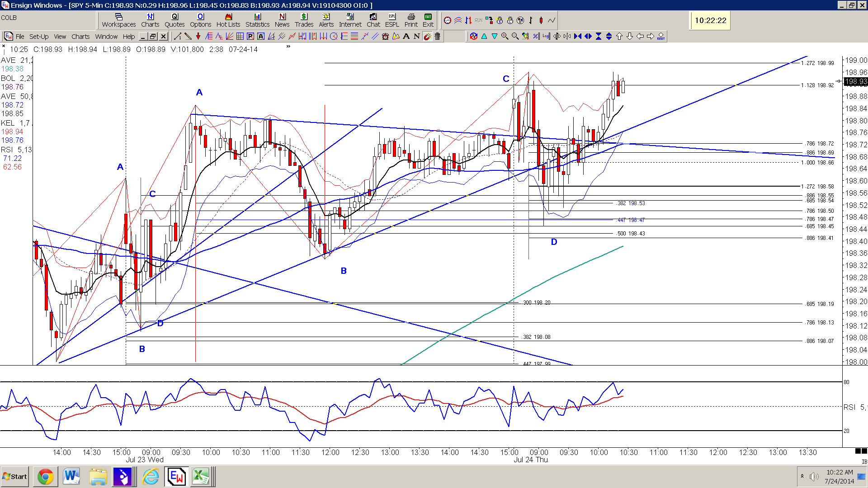This screenshot has width=868, height=488.
Task: Select the N note tool
Action: coord(417,36)
